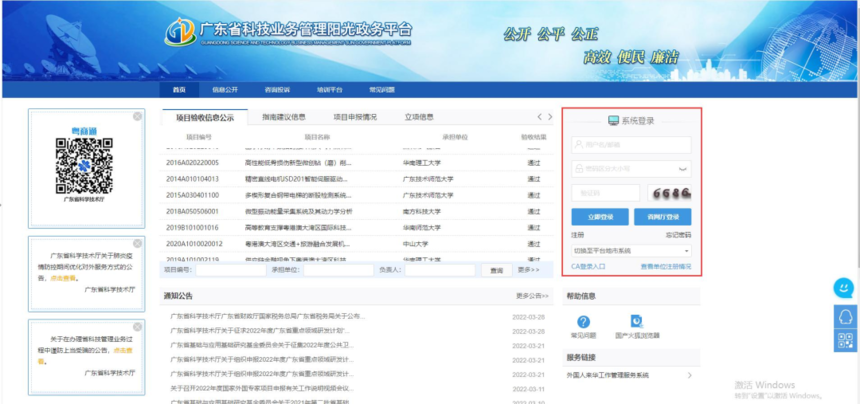Expand the 切换至平台地市系统 dropdown
The width and height of the screenshot is (860, 404).
tap(631, 251)
